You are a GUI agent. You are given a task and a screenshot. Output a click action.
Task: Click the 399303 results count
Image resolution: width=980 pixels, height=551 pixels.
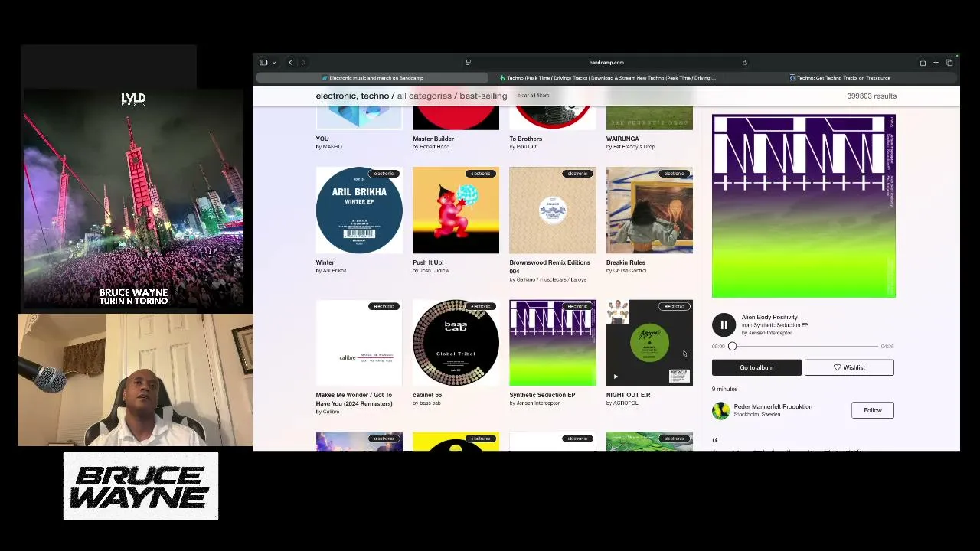pos(872,96)
